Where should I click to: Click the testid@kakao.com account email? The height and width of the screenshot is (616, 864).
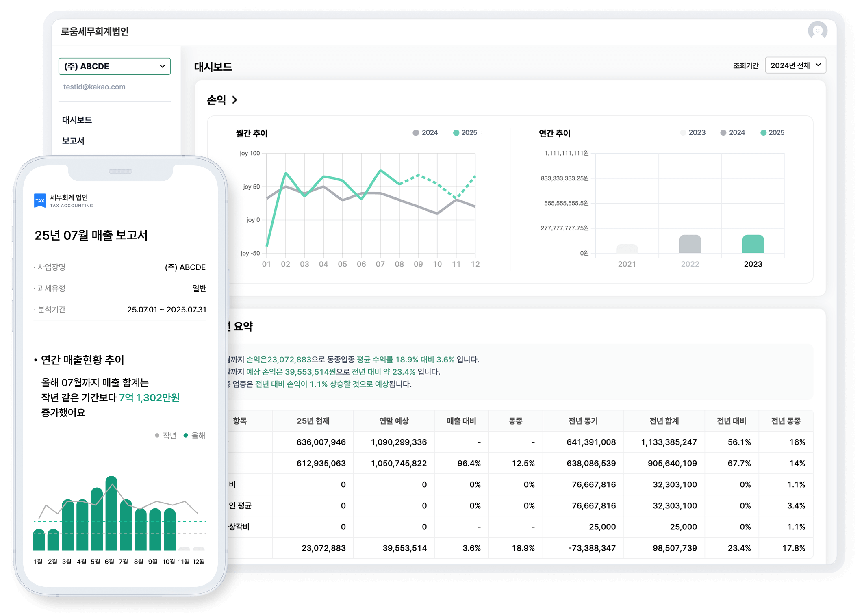[94, 87]
